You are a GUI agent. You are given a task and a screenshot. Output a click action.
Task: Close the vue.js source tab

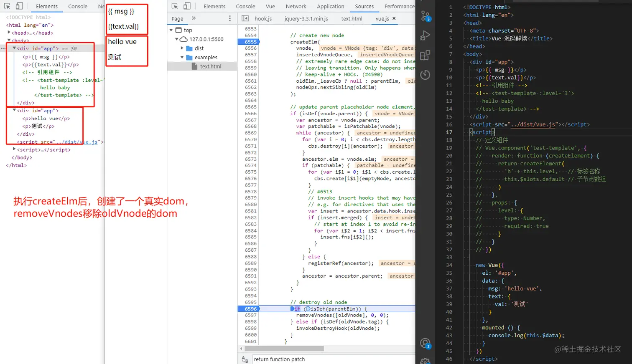394,18
